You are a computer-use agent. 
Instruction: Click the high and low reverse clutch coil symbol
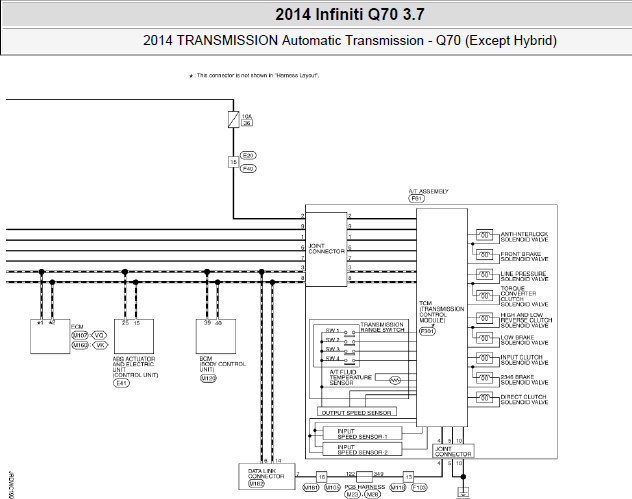click(x=484, y=318)
